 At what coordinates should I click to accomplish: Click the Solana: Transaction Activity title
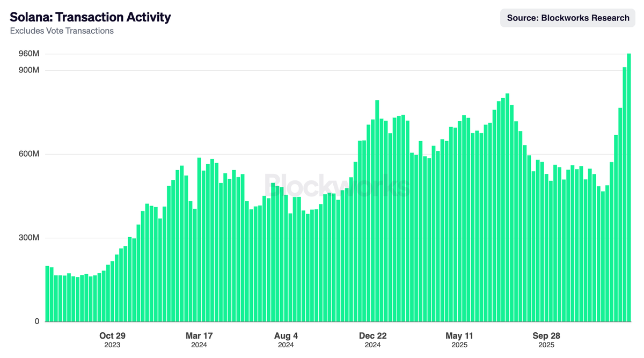(x=90, y=17)
